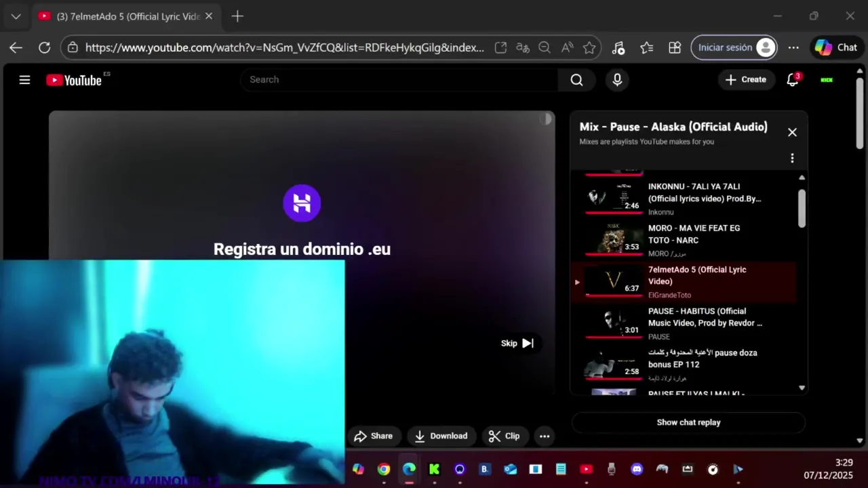Launch the Kick app from the taskbar

pyautogui.click(x=435, y=469)
